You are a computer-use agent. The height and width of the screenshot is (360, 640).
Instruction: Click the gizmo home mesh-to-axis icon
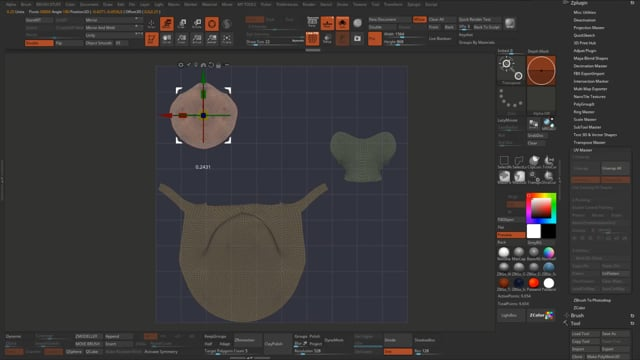tap(203, 65)
